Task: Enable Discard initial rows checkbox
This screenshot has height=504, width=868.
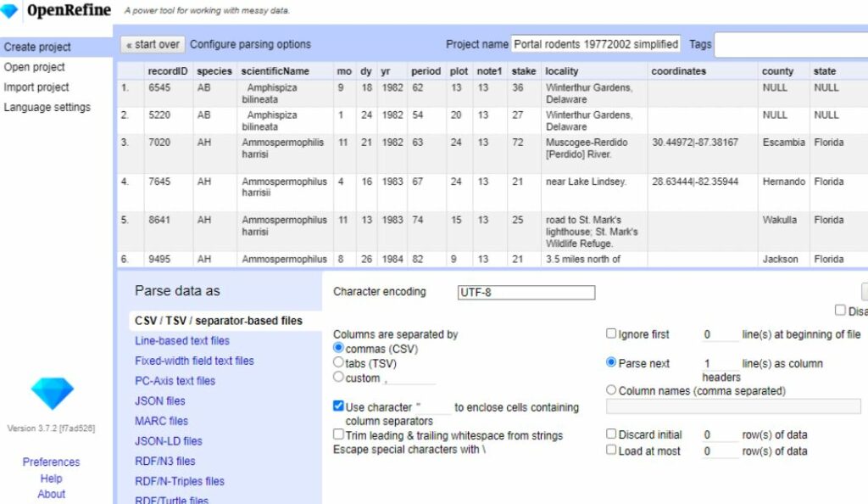Action: (x=611, y=434)
